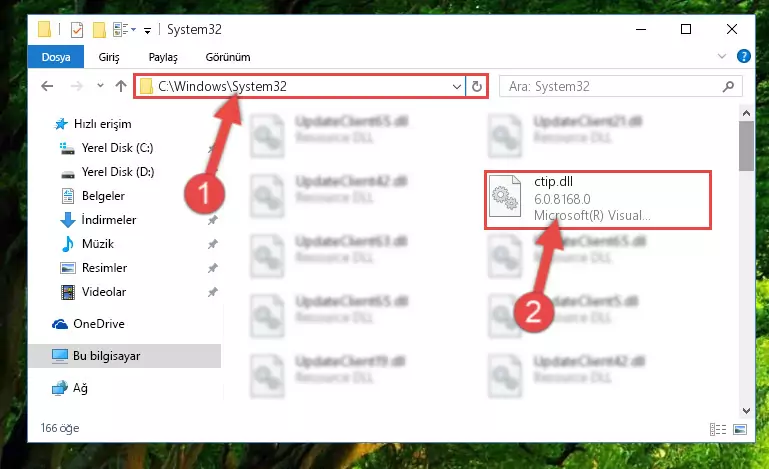Switch to the Görünüm ribbon tab

tap(228, 57)
